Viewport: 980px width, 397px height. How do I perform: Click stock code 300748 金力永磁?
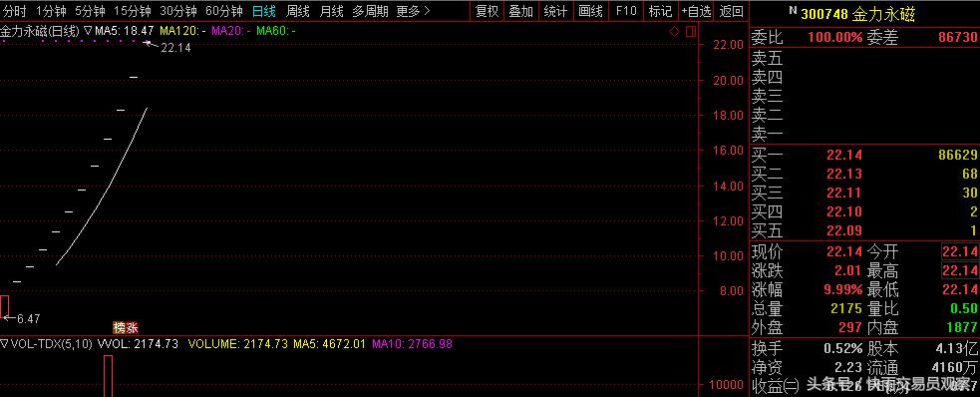click(858, 14)
